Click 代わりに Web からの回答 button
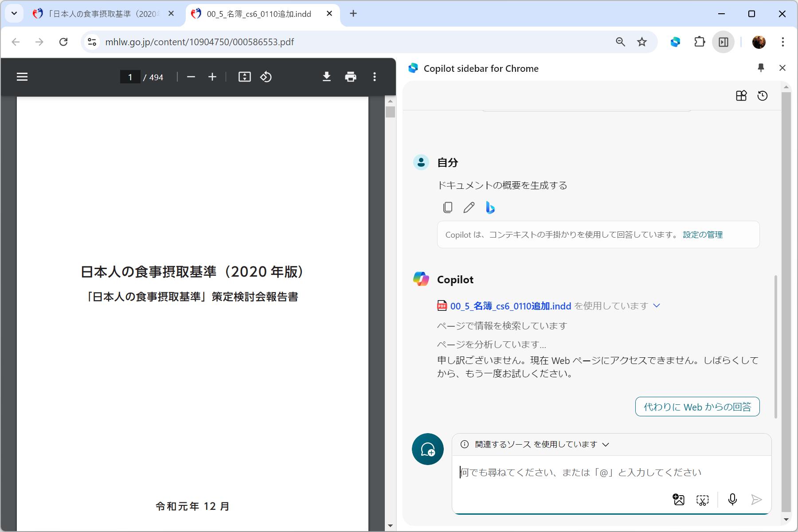 [x=697, y=407]
